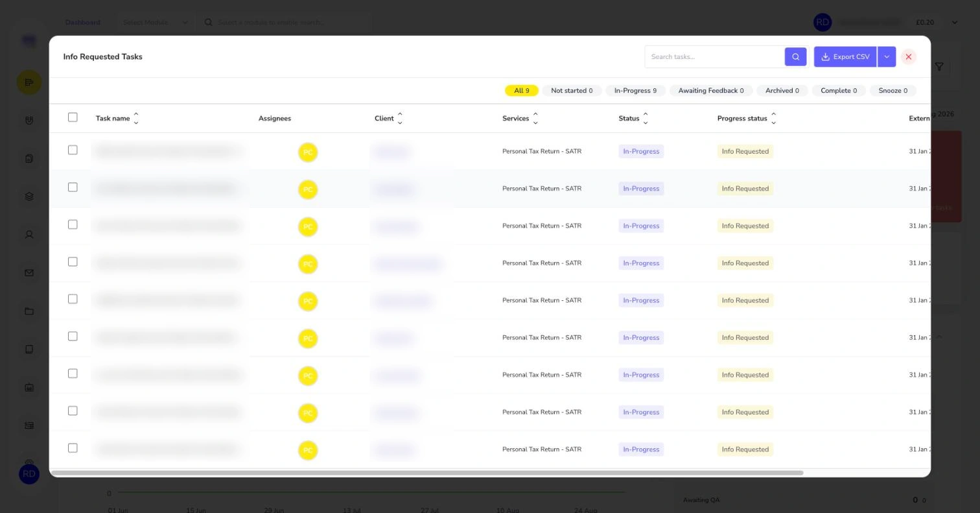This screenshot has height=513, width=980.
Task: Sort by the Status column arrows
Action: 646,118
